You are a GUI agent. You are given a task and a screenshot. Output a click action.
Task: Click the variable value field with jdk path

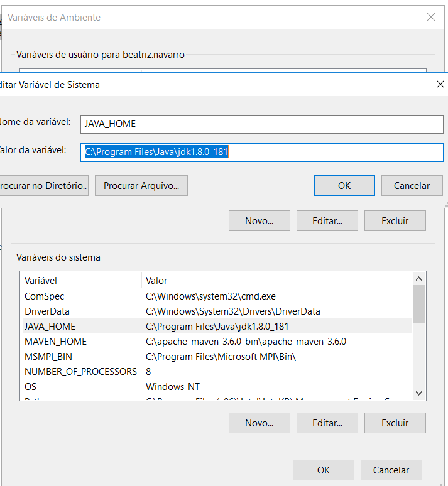[262, 153]
